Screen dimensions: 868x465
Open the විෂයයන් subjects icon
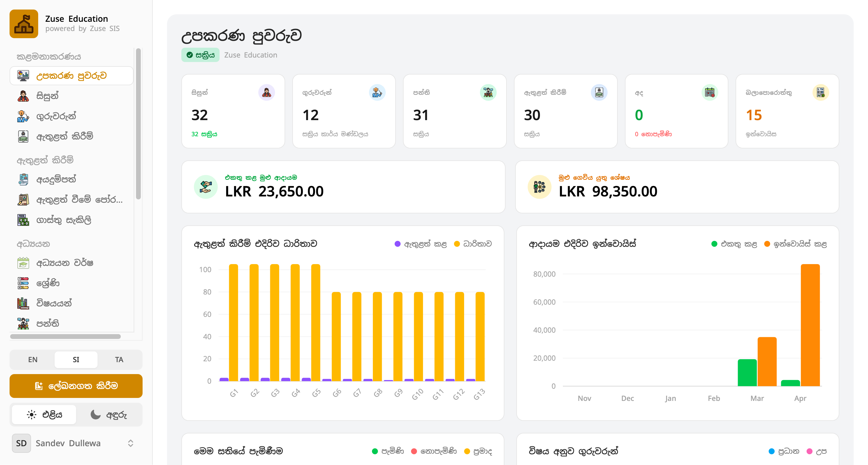coord(23,303)
